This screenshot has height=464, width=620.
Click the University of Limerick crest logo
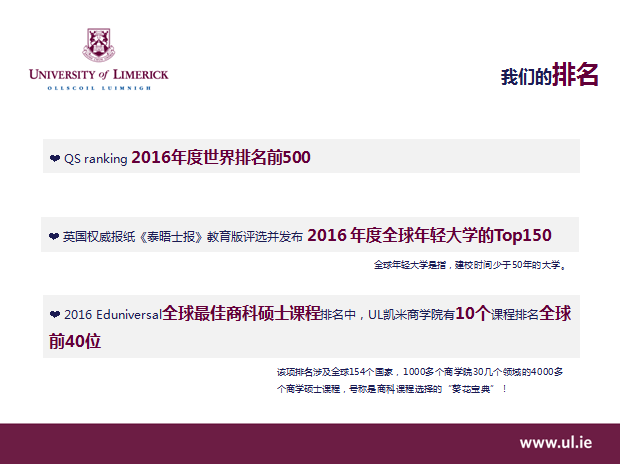[98, 45]
